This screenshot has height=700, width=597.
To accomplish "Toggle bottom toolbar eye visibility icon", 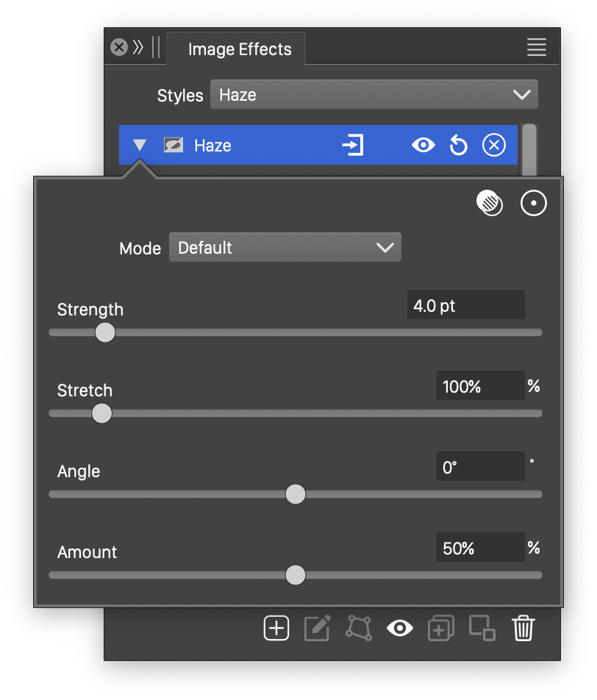I will (x=399, y=629).
